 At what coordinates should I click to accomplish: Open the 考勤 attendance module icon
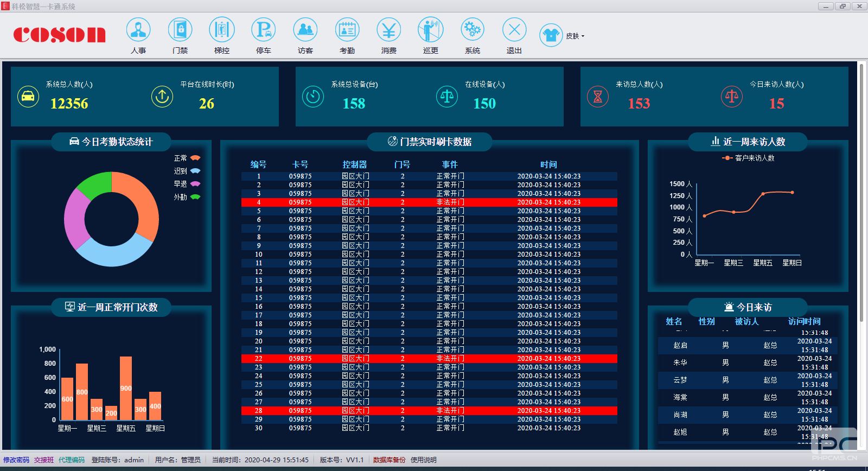[x=347, y=30]
